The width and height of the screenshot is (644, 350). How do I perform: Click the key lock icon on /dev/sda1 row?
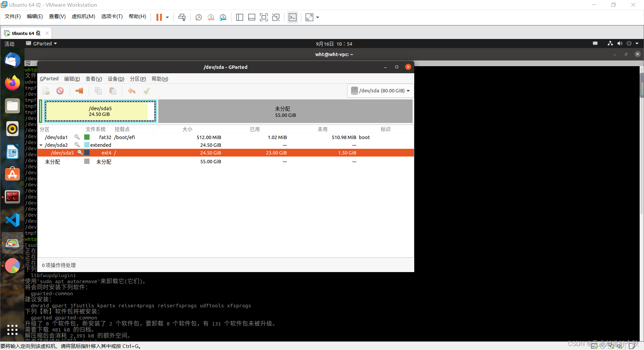point(77,137)
